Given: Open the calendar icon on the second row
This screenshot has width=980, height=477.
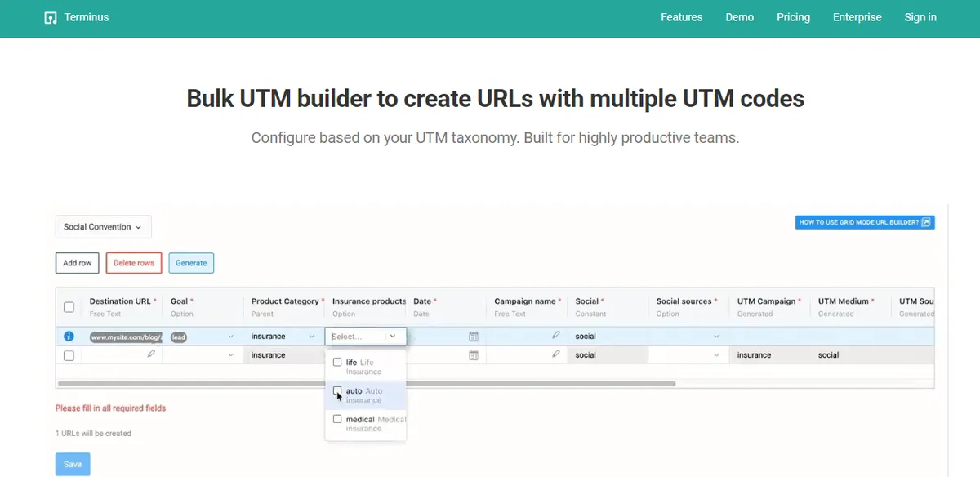Looking at the screenshot, I should tap(474, 354).
